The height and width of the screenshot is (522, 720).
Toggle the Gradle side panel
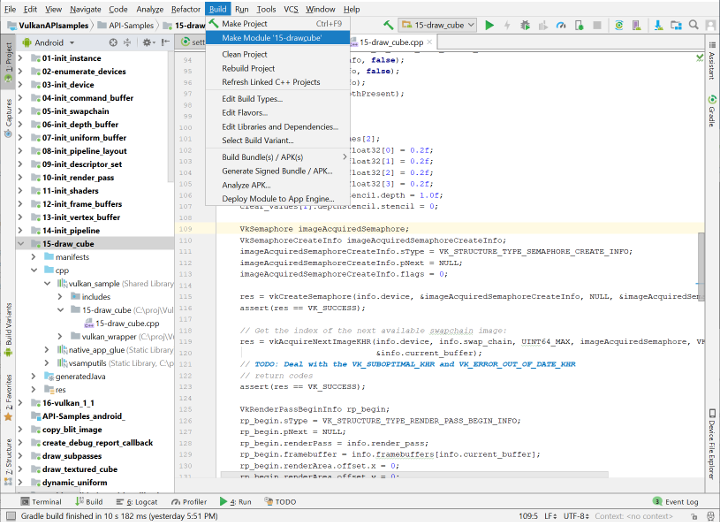712,108
